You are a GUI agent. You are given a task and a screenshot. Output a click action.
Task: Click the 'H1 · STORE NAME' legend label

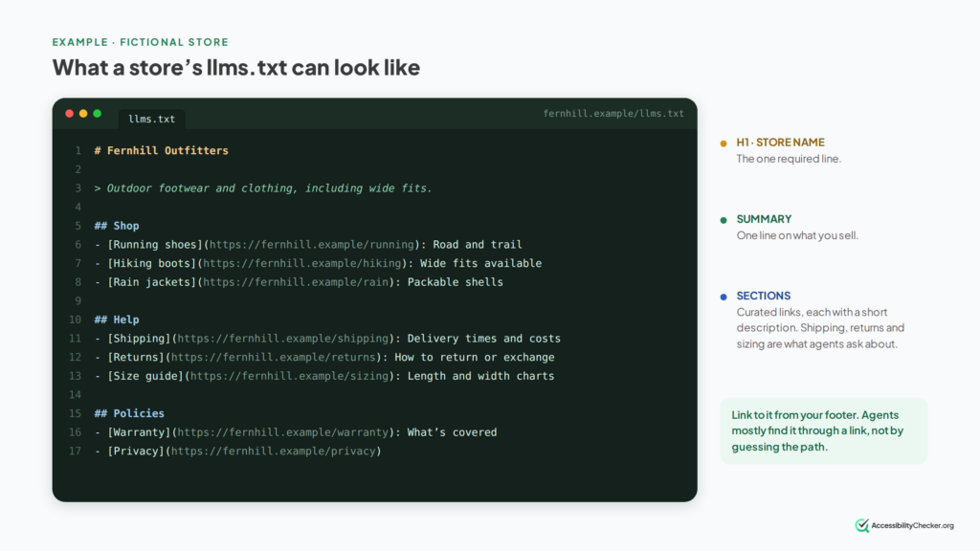click(780, 143)
